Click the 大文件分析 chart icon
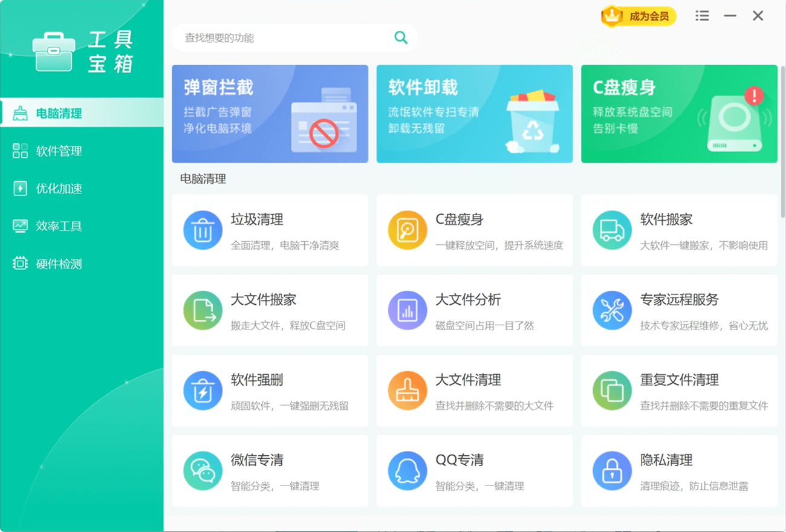The image size is (786, 532). (x=408, y=311)
